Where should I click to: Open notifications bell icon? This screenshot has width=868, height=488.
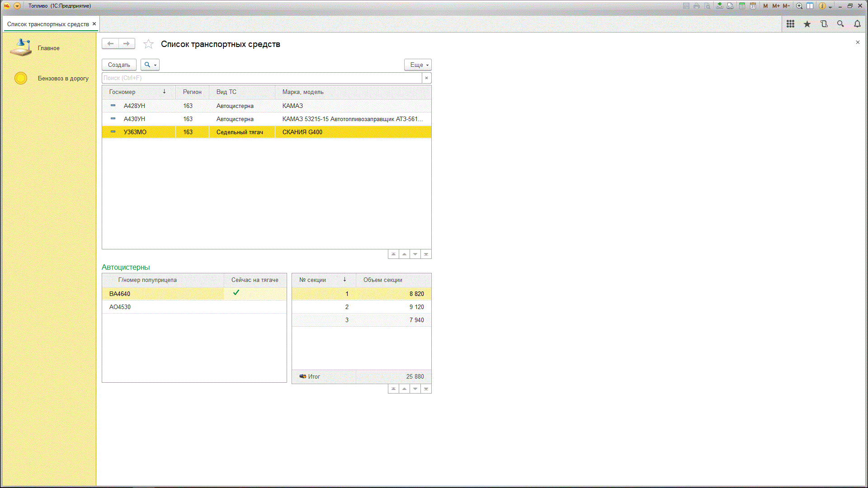(x=857, y=24)
